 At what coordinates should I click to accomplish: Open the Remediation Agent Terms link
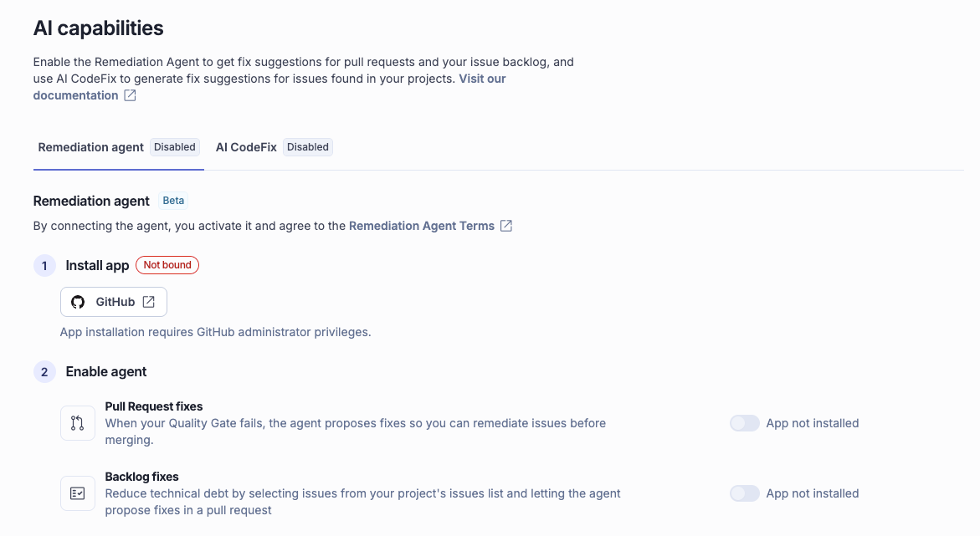coord(422,226)
